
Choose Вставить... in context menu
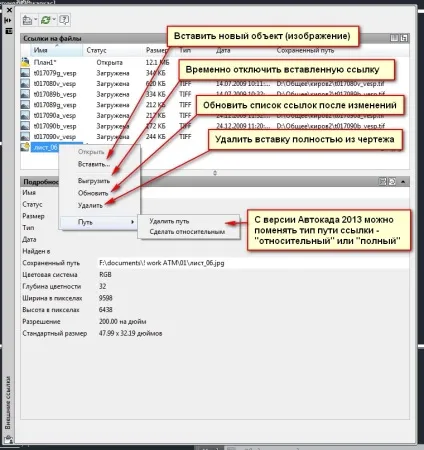94,164
